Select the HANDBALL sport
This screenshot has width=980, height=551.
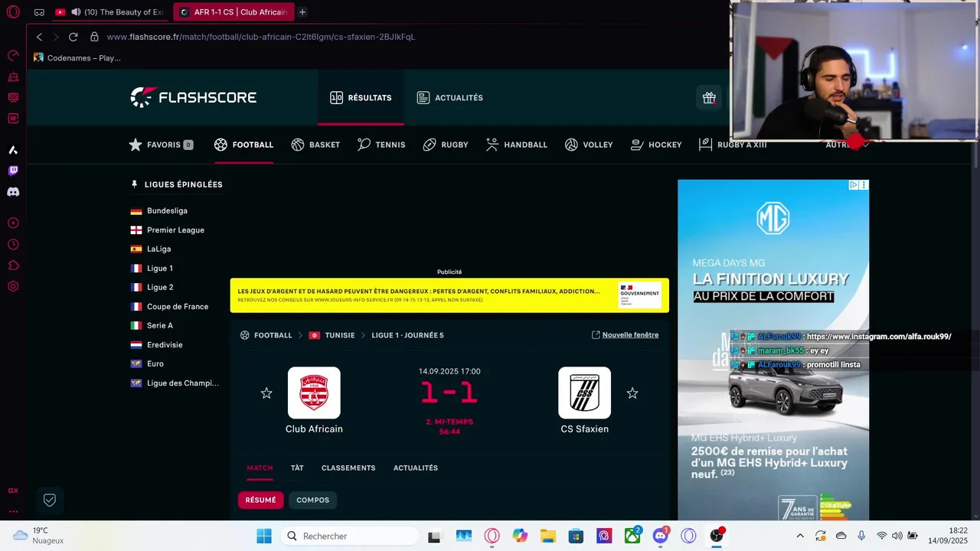coord(517,145)
